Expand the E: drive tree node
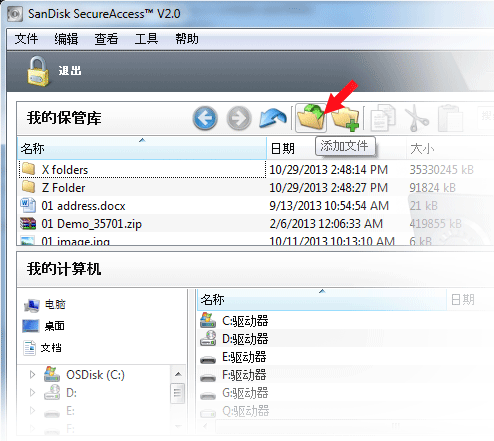 32,410
